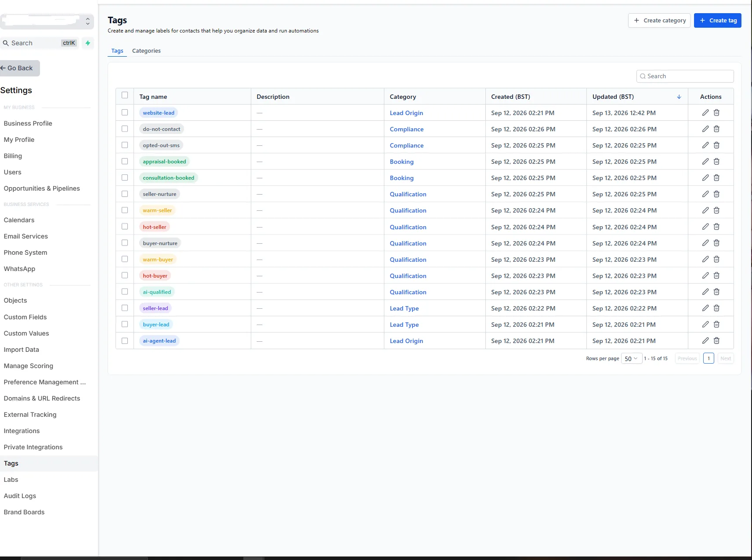Delete the buyer-nurture tag
Viewport: 752px width, 560px height.
(x=716, y=243)
